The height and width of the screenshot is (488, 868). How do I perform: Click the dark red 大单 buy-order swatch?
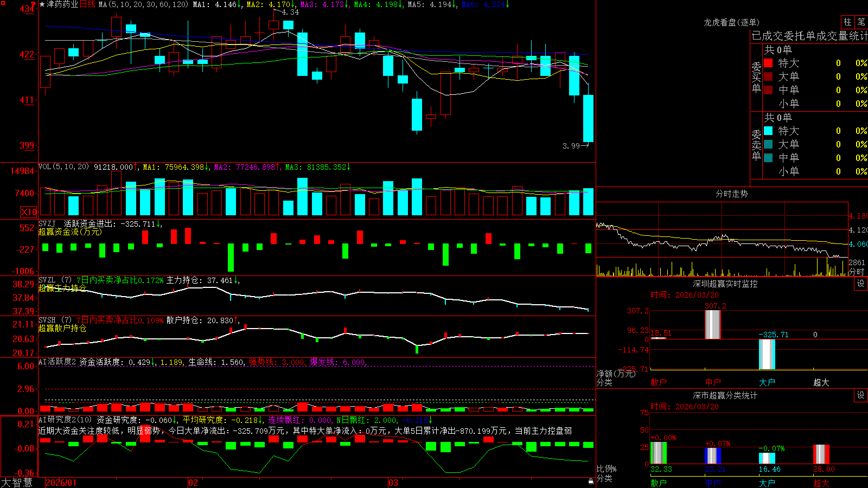[x=768, y=76]
